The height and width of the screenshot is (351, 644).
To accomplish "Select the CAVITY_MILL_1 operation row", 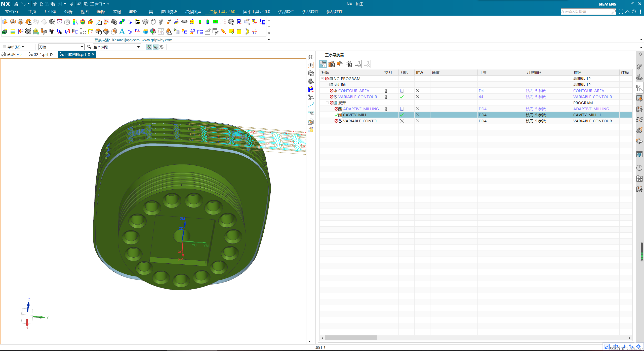I will coord(476,115).
